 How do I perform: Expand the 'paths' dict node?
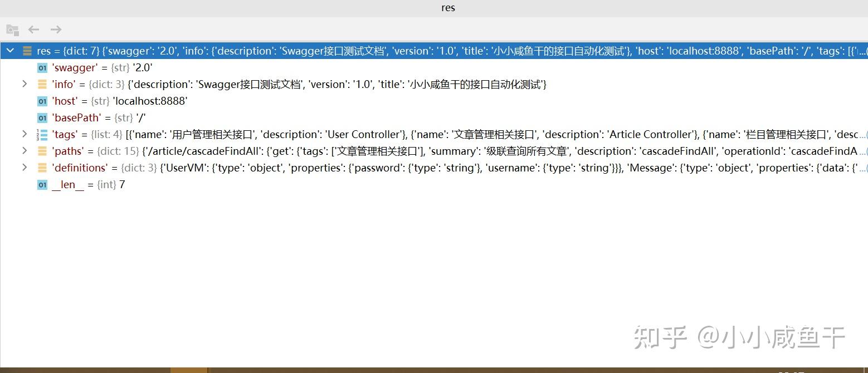pos(25,151)
